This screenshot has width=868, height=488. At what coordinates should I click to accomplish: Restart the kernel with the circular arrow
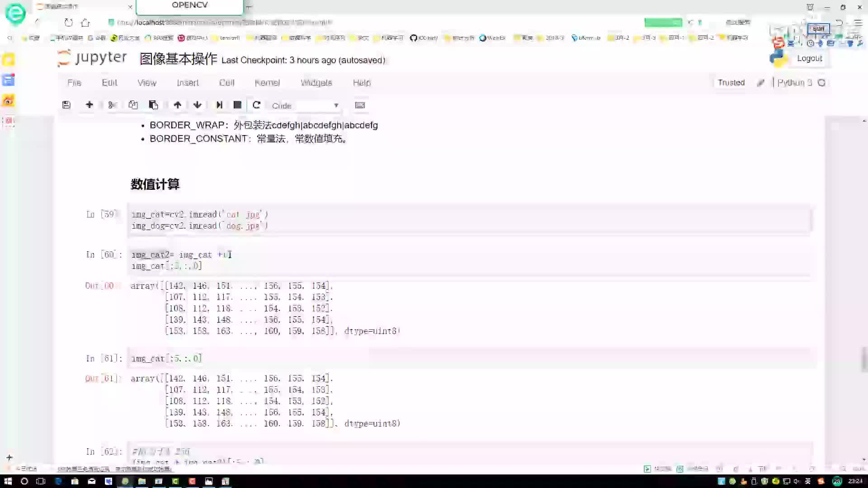(256, 105)
